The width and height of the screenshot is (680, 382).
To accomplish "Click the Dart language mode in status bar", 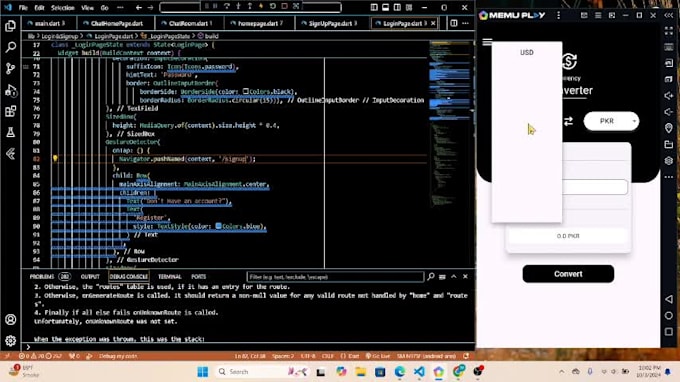I will (350, 356).
